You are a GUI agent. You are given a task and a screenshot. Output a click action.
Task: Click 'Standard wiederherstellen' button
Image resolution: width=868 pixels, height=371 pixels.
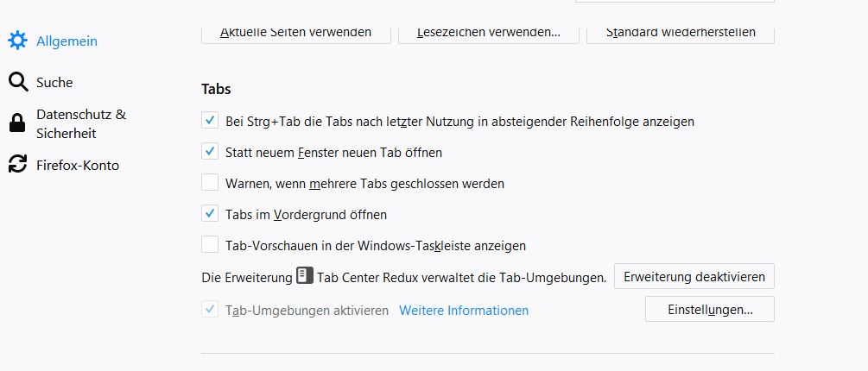click(x=681, y=33)
